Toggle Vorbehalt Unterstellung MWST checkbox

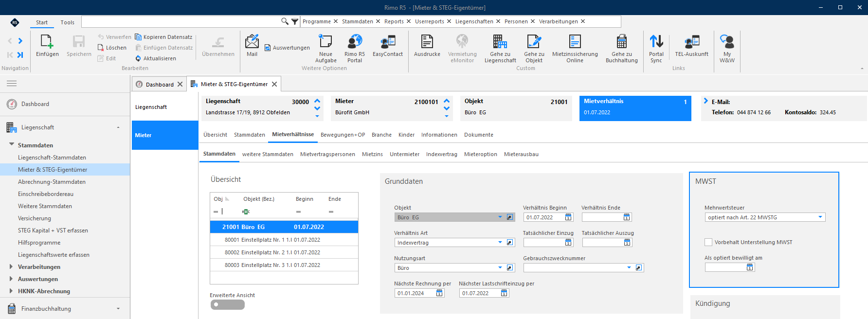point(708,242)
